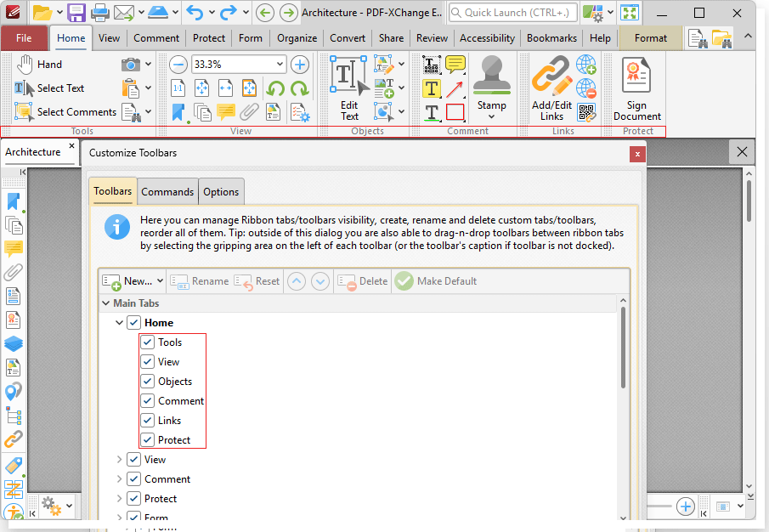Toggle the Objects toolbar checkbox
The height and width of the screenshot is (532, 769).
[148, 381]
